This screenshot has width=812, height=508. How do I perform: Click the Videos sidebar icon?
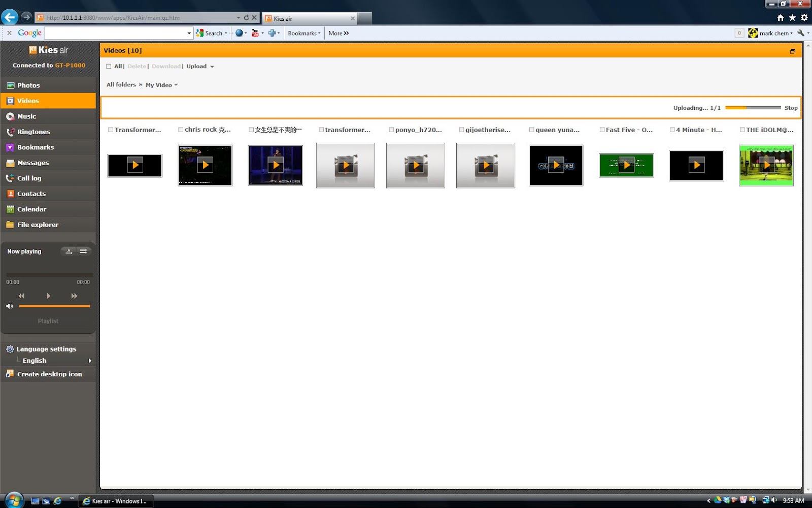10,101
